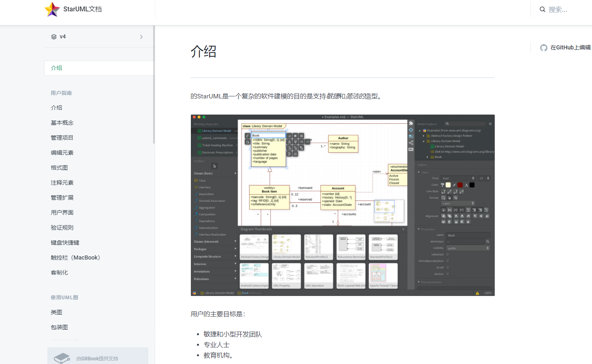
Task: Open the 管理扩展 page
Action: (62, 198)
